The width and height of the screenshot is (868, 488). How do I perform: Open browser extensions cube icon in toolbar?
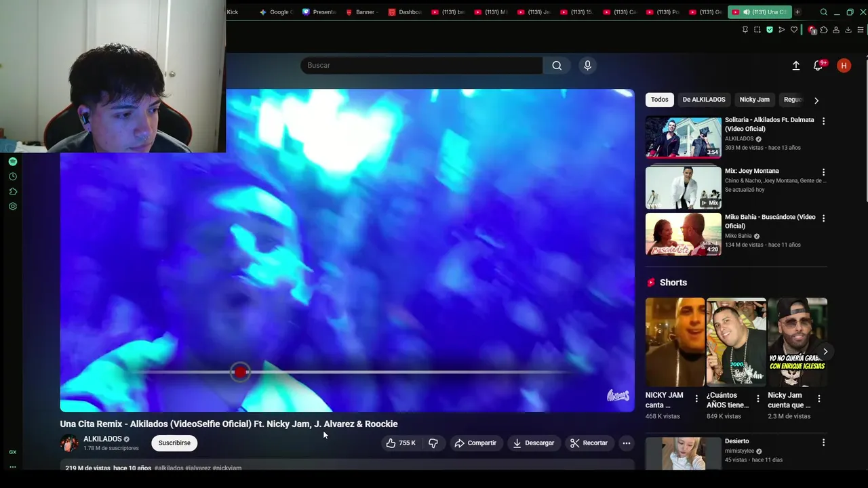[x=824, y=30]
